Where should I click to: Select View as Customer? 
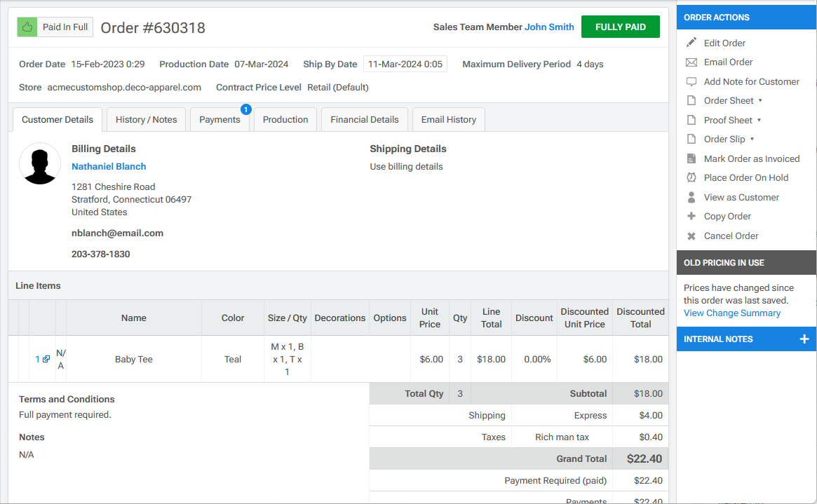(x=741, y=197)
